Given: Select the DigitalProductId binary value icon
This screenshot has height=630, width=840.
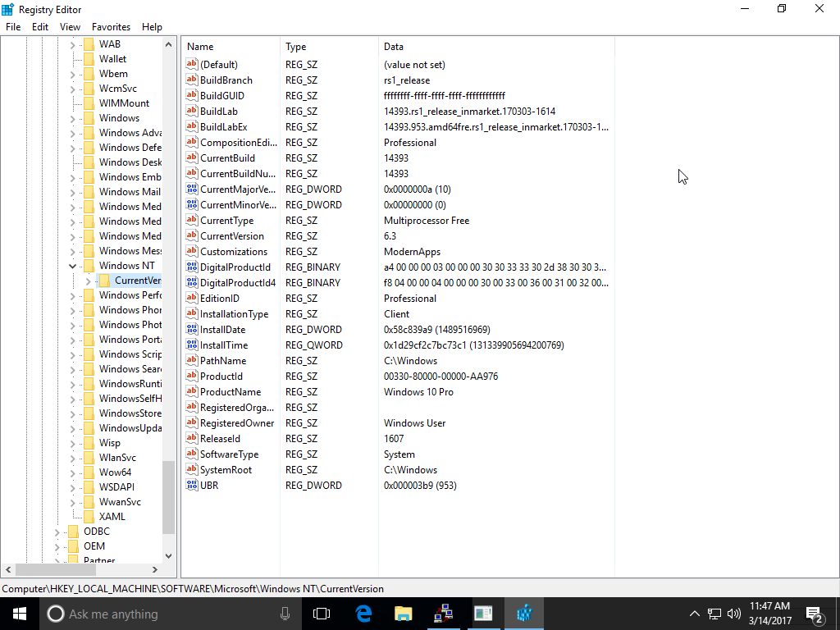Looking at the screenshot, I should pos(192,267).
